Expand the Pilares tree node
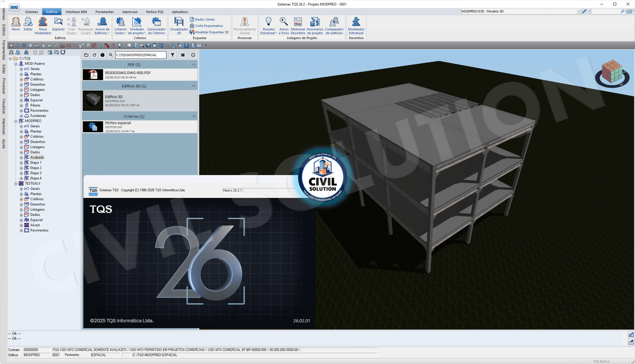This screenshot has height=364, width=635. click(21, 105)
